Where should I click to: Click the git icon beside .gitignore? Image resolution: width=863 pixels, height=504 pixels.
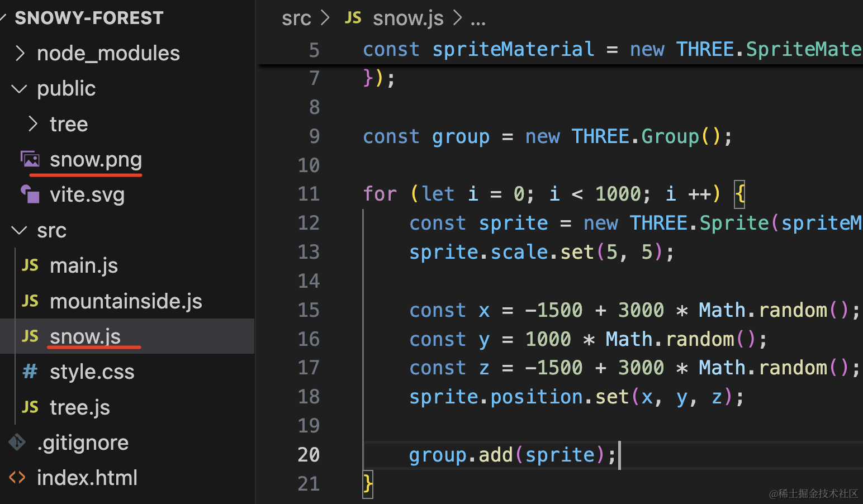17,443
